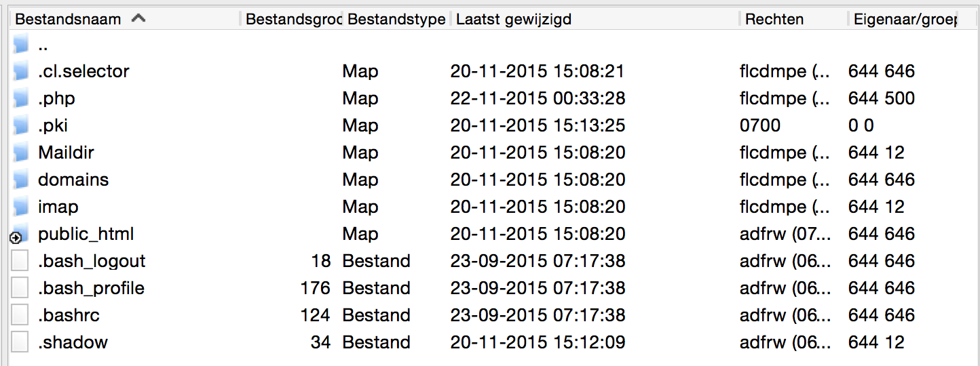The width and height of the screenshot is (980, 366).
Task: Select the .bash_profile file name
Action: [x=91, y=288]
